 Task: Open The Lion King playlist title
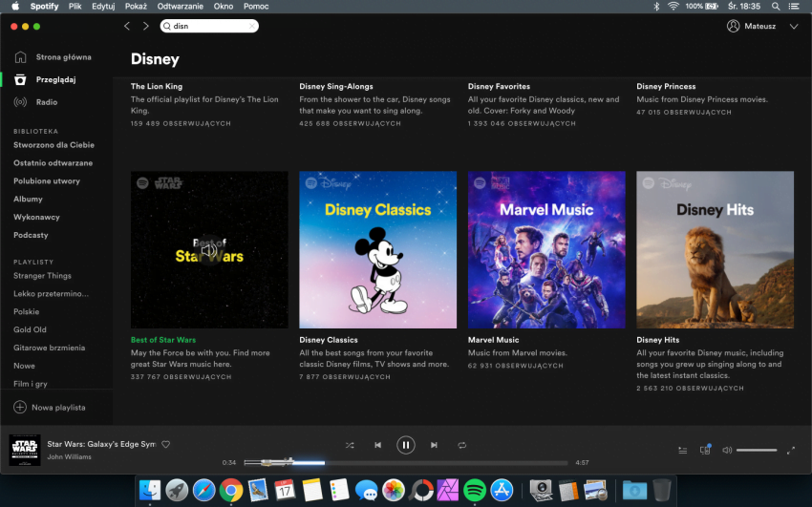[157, 86]
